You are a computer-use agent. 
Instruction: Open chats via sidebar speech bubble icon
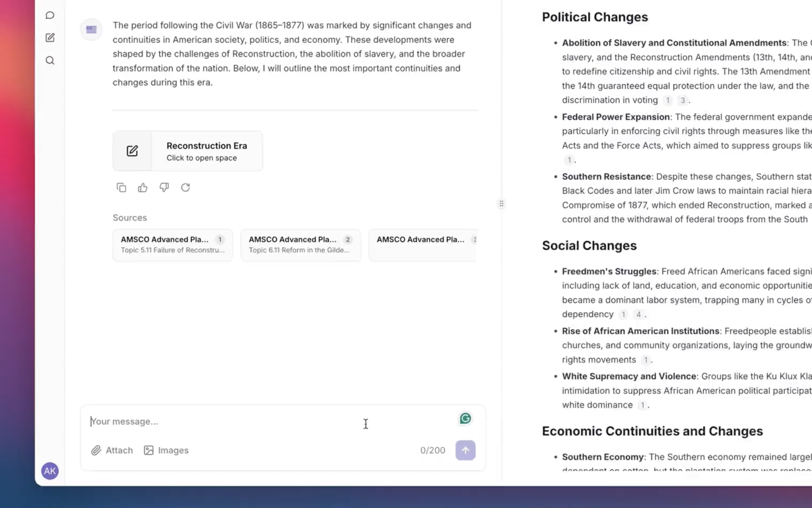click(x=50, y=15)
